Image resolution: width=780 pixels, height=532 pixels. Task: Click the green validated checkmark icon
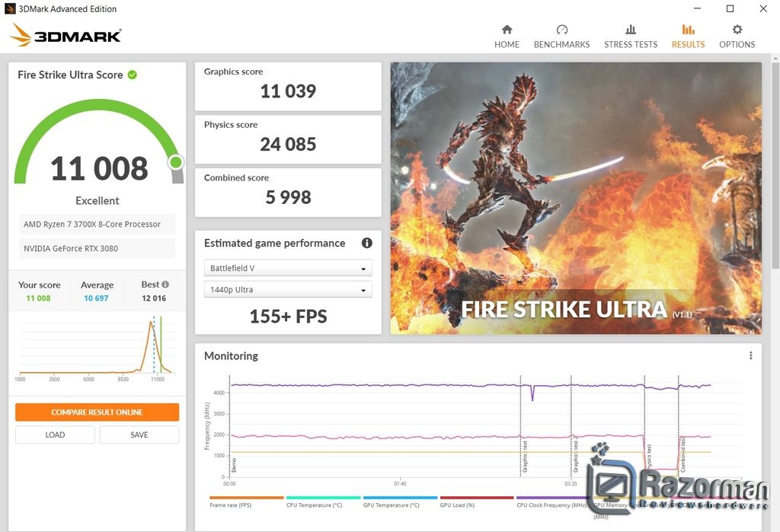pos(133,75)
